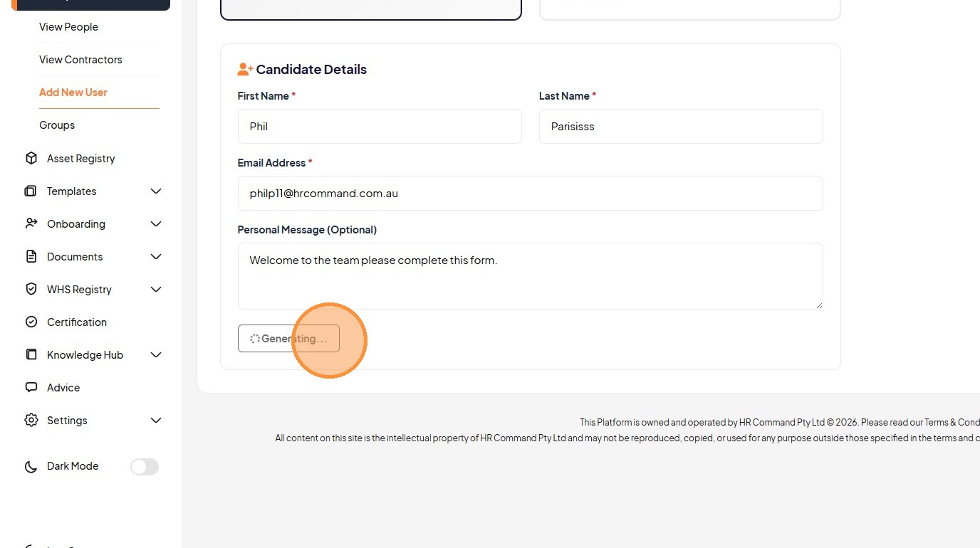Click into the Email Address field
The image size is (980, 548).
[530, 193]
